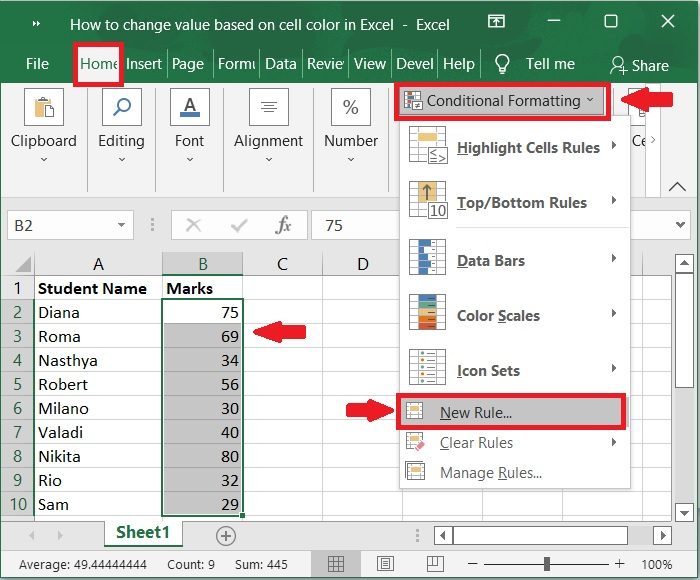Image resolution: width=700 pixels, height=580 pixels.
Task: Open Manage Rules... menu entry
Action: [514, 472]
